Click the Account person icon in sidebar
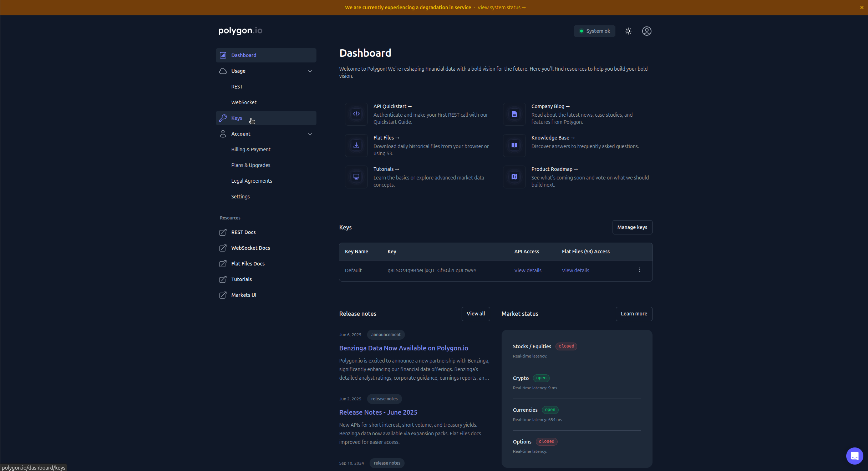The height and width of the screenshot is (471, 868). 223,134
